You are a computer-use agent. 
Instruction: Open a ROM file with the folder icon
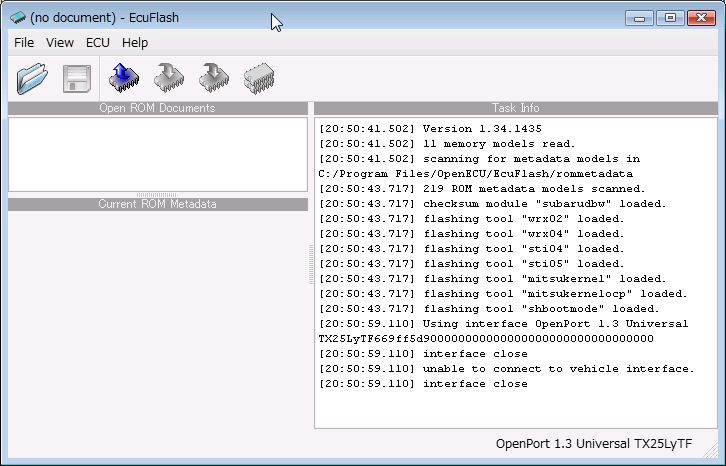[x=32, y=79]
